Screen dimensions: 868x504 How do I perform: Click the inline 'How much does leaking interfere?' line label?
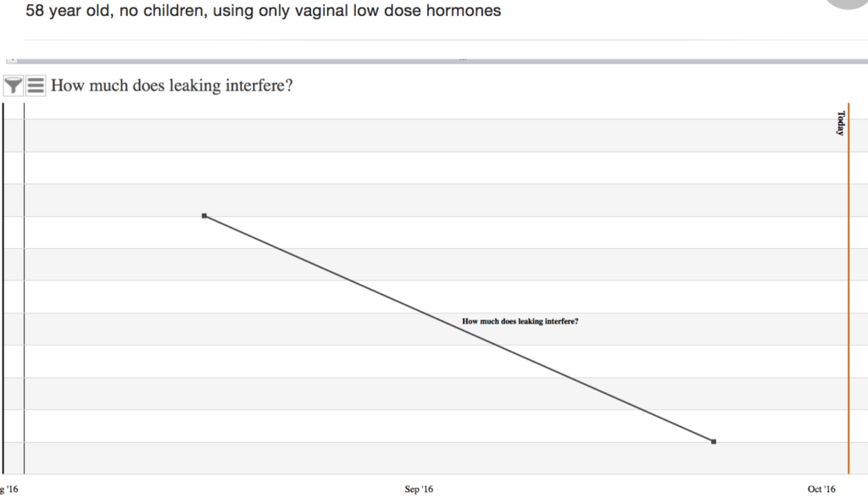520,321
